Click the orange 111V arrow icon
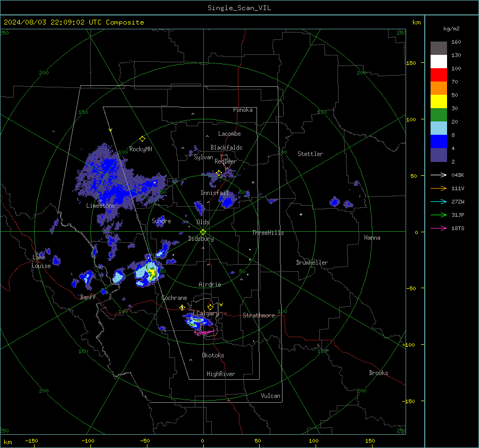The width and height of the screenshot is (479, 448). [x=439, y=189]
